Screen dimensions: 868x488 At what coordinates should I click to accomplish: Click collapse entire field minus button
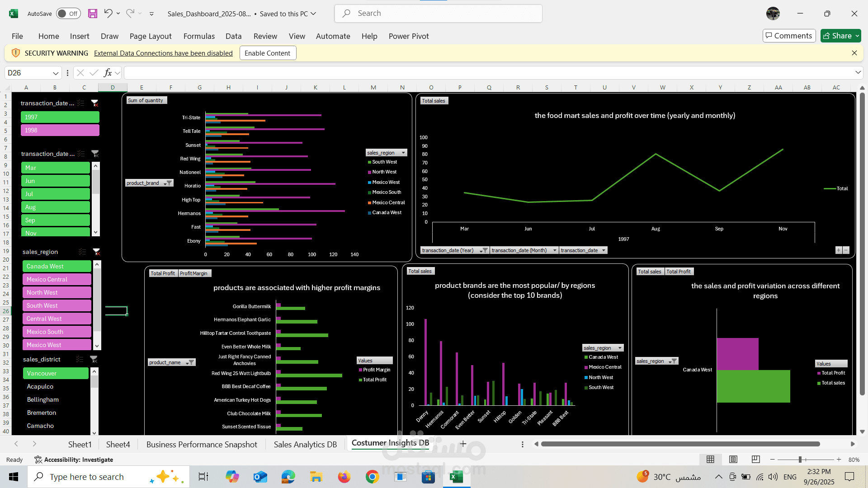coord(846,250)
